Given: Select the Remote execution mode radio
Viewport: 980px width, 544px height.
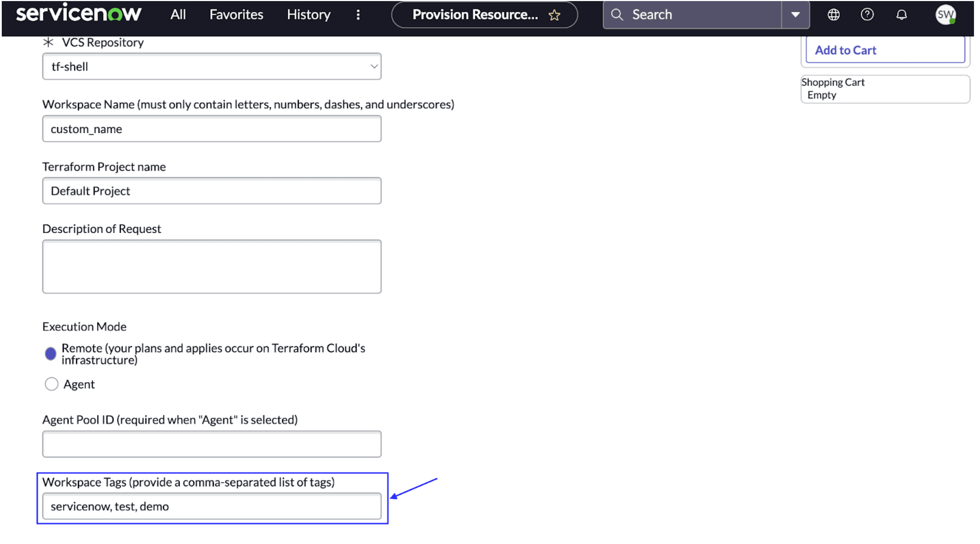Looking at the screenshot, I should click(x=51, y=354).
